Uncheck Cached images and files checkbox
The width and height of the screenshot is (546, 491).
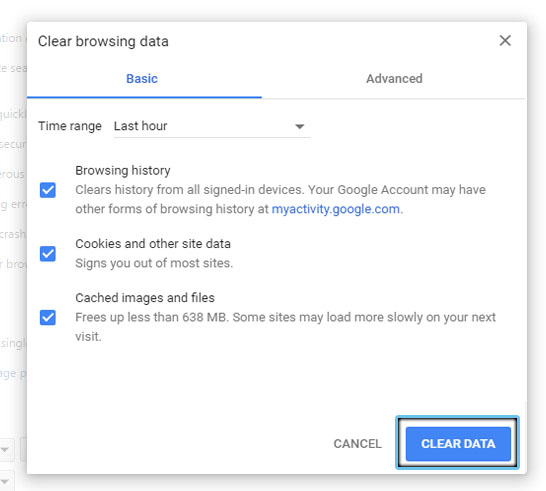48,317
